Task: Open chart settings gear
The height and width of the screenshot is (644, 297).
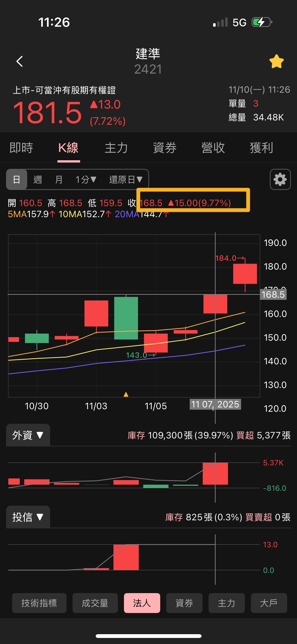Action: (280, 179)
